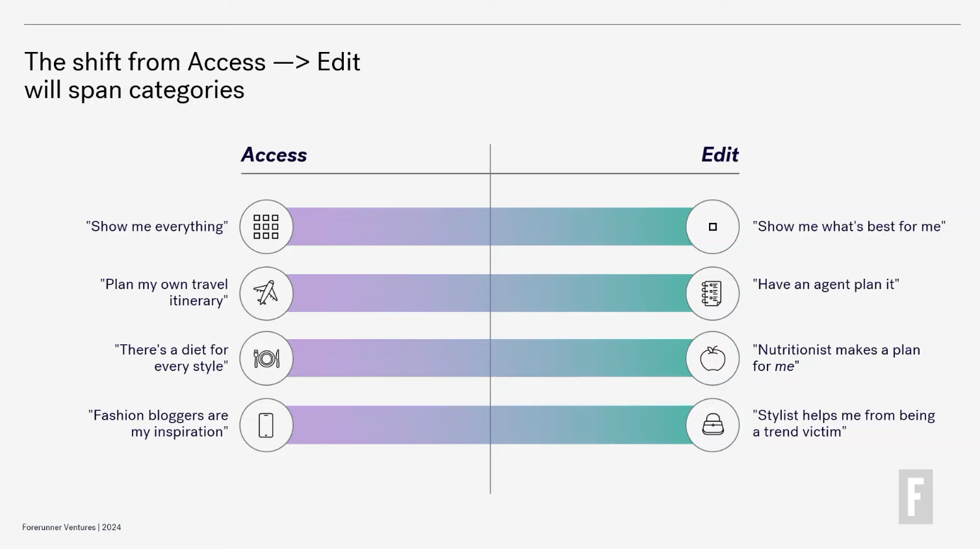
Task: Select the handbag stylist icon
Action: 713,425
